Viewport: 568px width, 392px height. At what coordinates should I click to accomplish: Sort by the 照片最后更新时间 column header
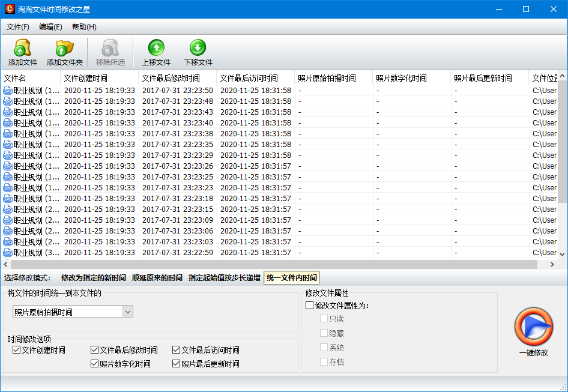pos(490,78)
